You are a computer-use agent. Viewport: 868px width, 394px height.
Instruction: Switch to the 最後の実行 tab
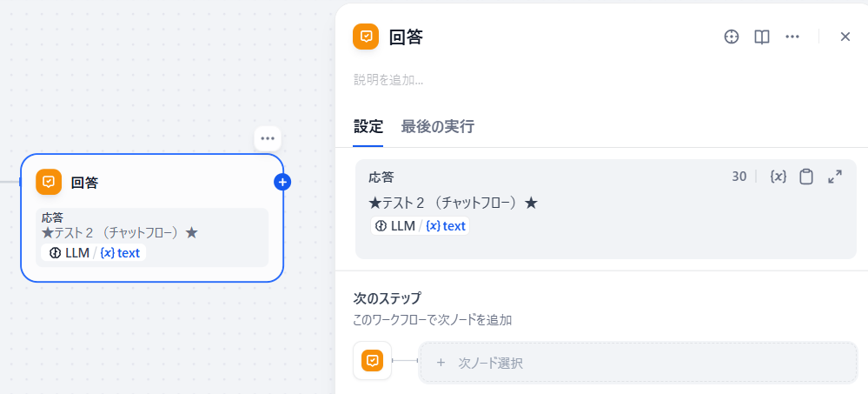[437, 127]
